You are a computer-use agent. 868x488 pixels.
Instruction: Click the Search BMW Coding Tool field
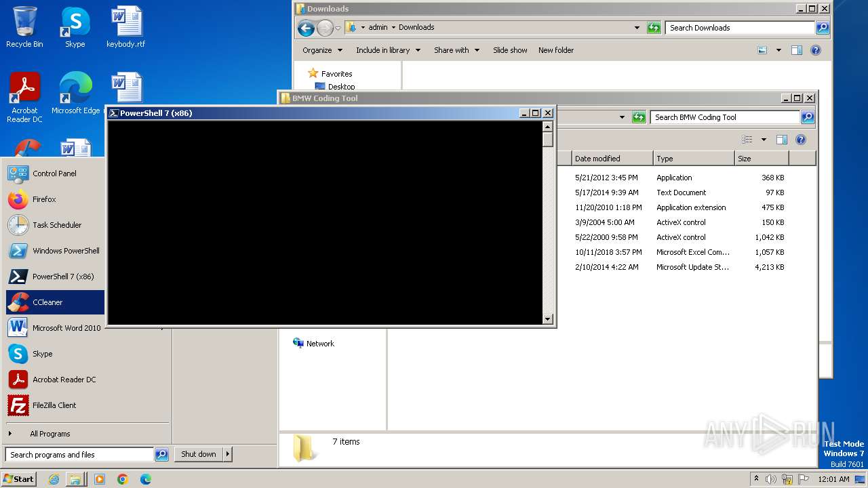pos(726,117)
